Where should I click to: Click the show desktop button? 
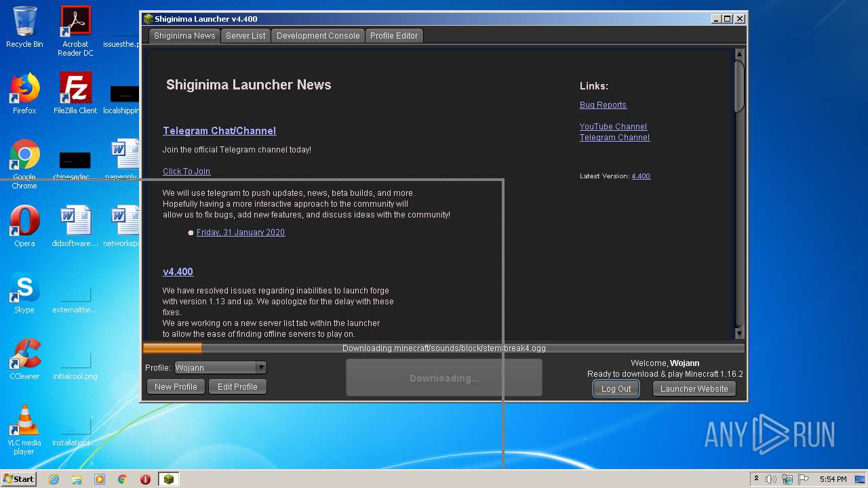861,479
